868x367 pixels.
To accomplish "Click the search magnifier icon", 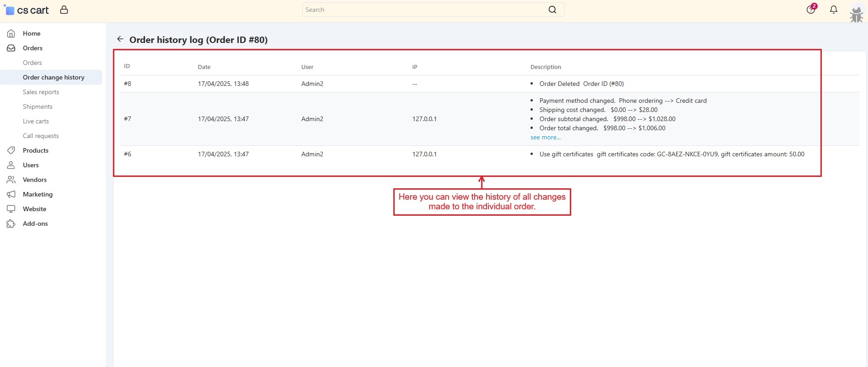I will point(552,10).
